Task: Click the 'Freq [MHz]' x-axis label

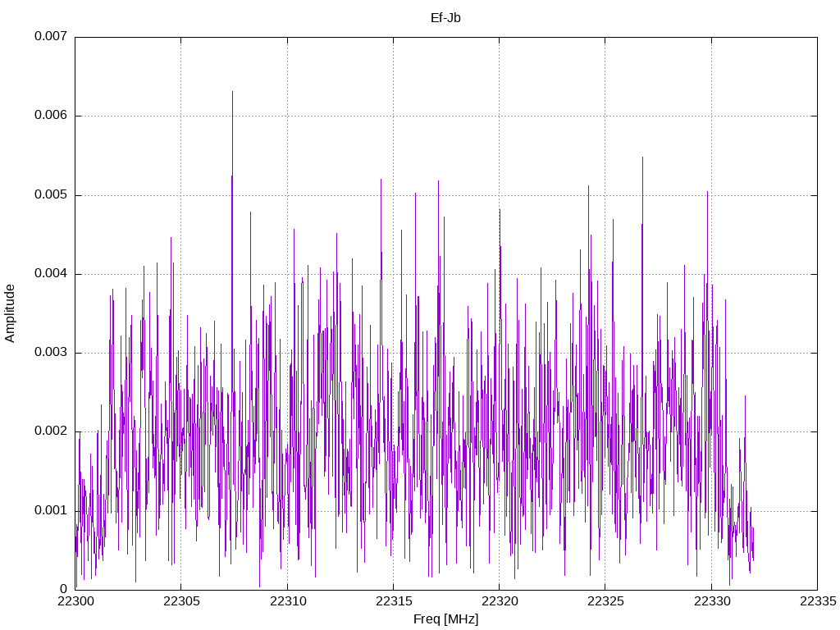Action: (x=445, y=619)
